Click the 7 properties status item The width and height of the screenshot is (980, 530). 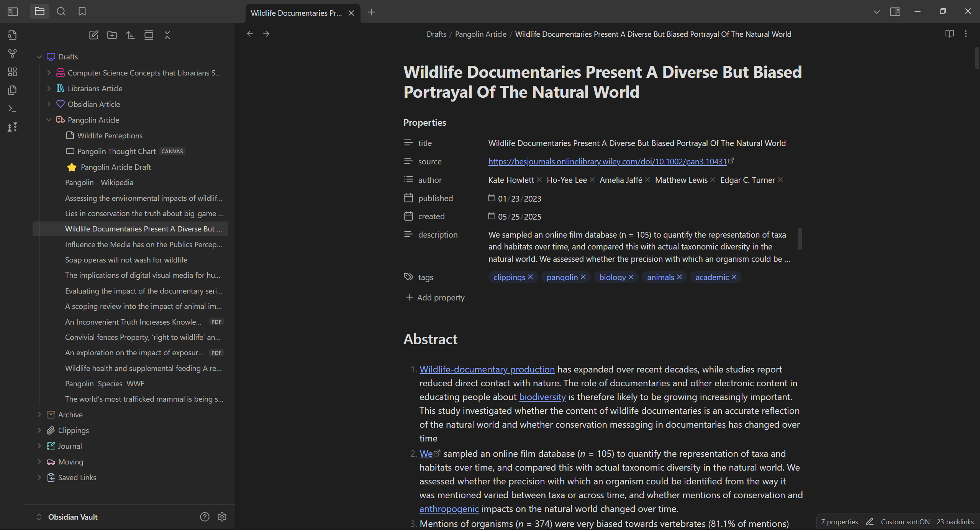[x=839, y=522]
